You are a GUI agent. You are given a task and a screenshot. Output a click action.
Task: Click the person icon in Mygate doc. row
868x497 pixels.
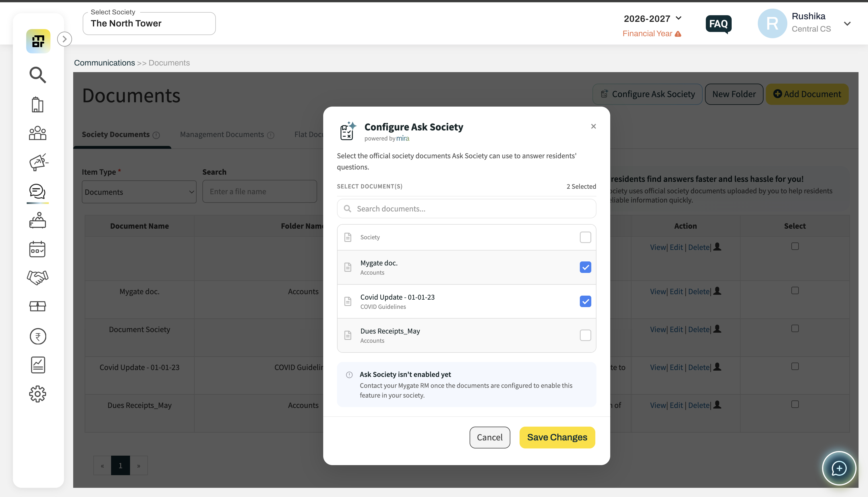pyautogui.click(x=717, y=291)
